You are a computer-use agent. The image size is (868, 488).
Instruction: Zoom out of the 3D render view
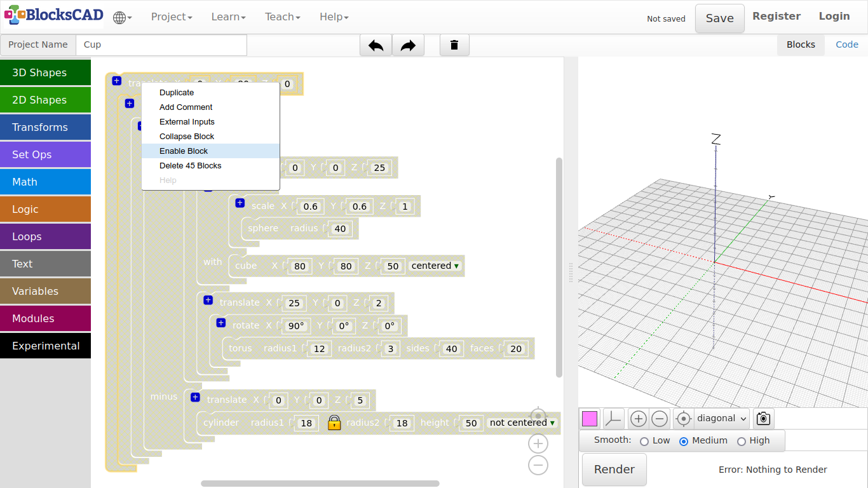coord(660,419)
